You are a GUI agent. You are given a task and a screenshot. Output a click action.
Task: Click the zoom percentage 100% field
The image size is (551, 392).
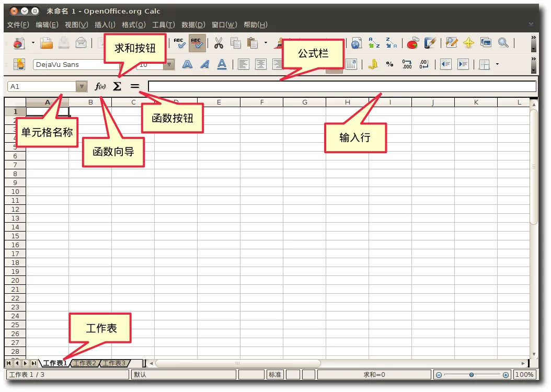[524, 374]
